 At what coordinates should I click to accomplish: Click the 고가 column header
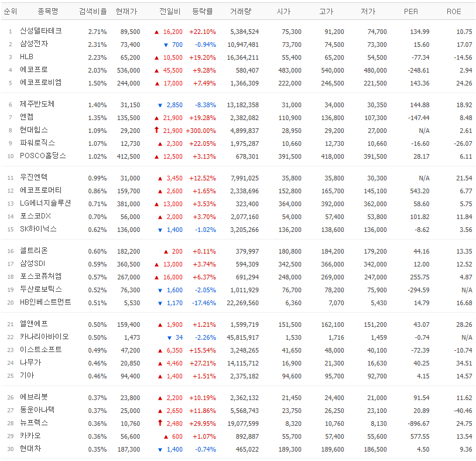pyautogui.click(x=326, y=12)
